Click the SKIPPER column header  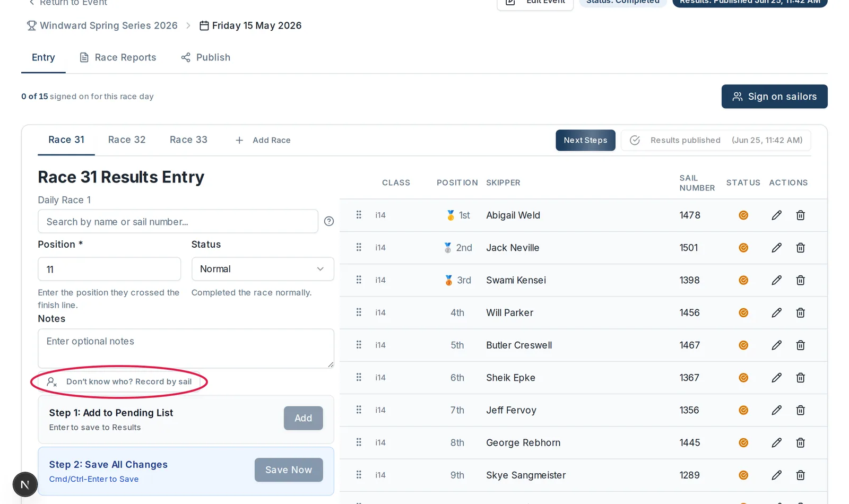[x=503, y=183]
